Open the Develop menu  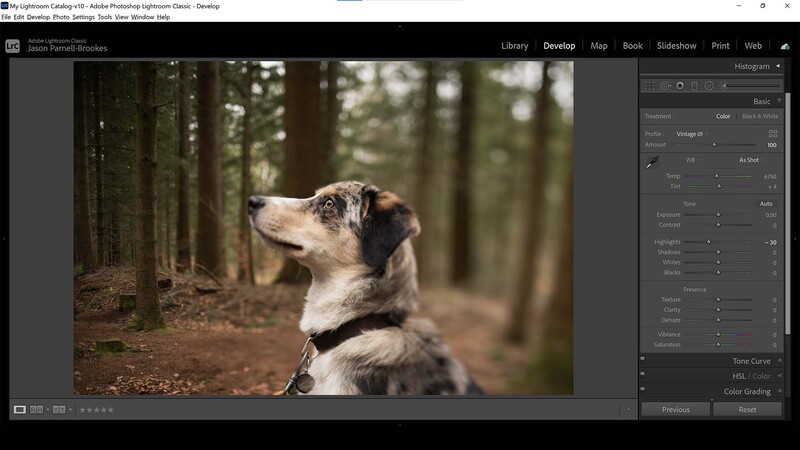tap(38, 17)
